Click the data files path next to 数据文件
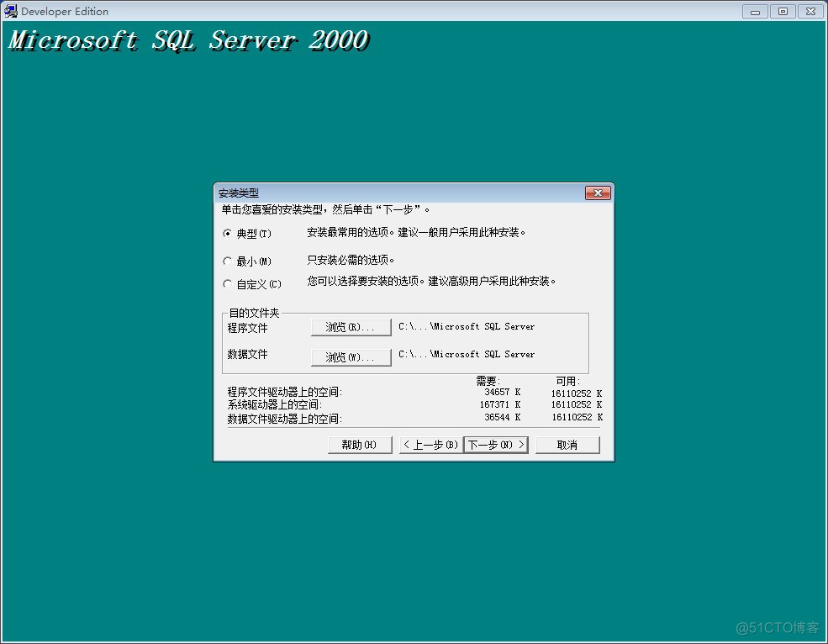This screenshot has width=828, height=644. tap(467, 354)
